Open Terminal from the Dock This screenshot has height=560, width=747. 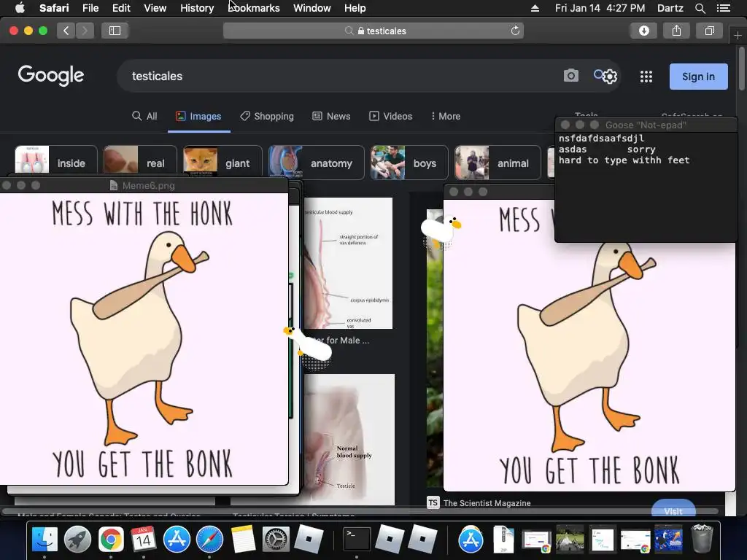(x=357, y=540)
